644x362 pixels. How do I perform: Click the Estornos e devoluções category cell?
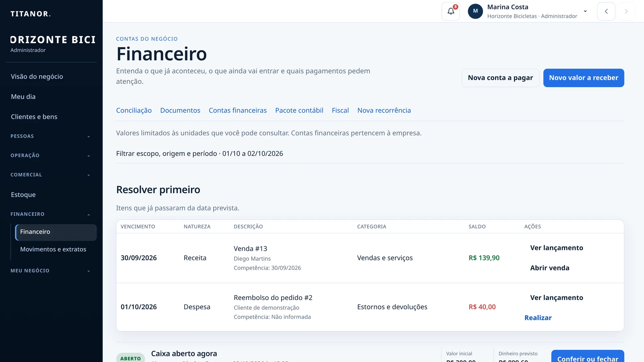click(392, 307)
